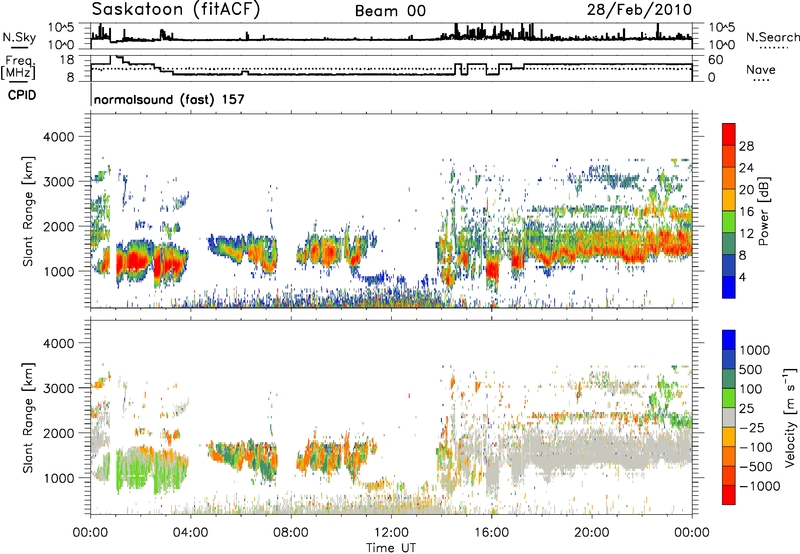Click the power panel Slant Range [km] label

click(28, 211)
